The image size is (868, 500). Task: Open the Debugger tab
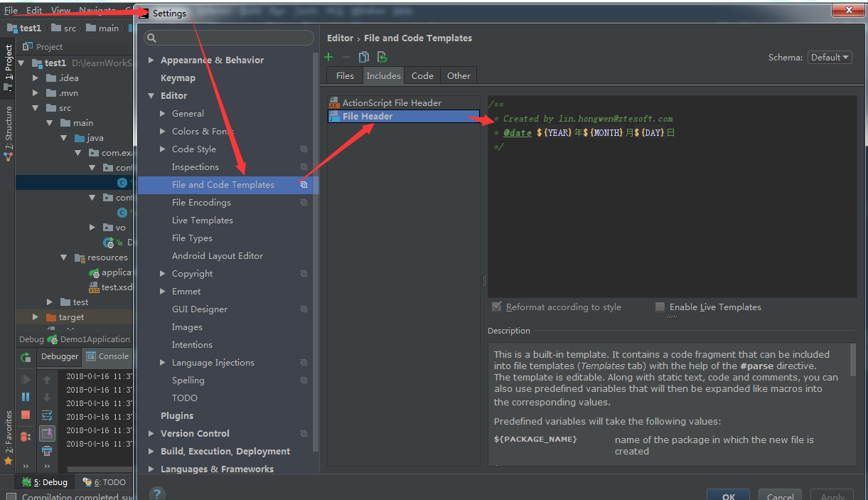(59, 357)
